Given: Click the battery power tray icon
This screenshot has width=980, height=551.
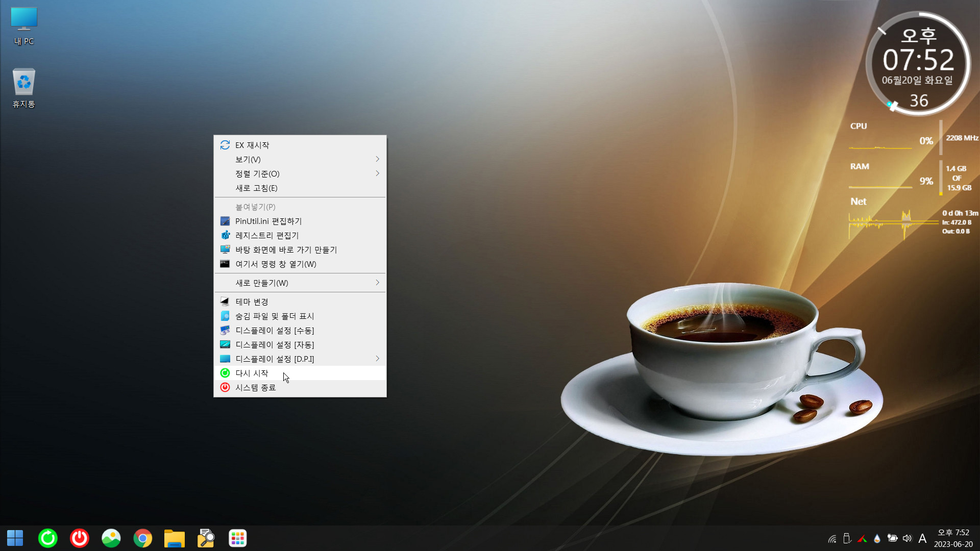Looking at the screenshot, I should point(892,538).
